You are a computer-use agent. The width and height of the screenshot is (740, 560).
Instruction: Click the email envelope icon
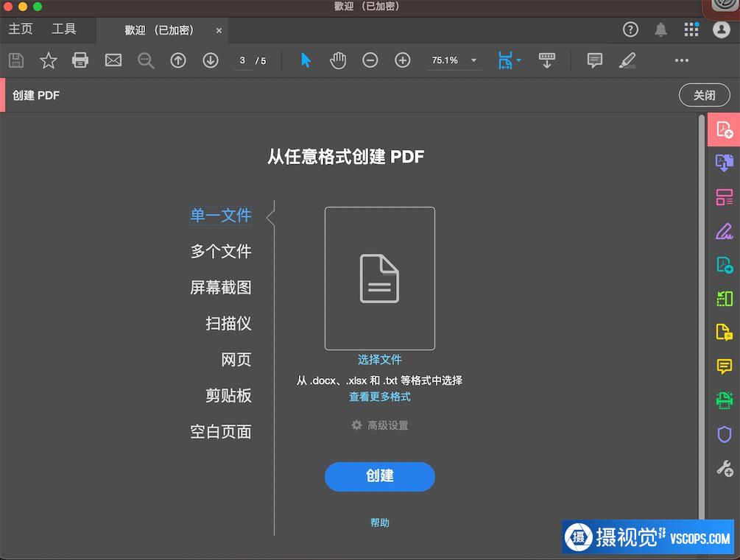click(x=113, y=60)
